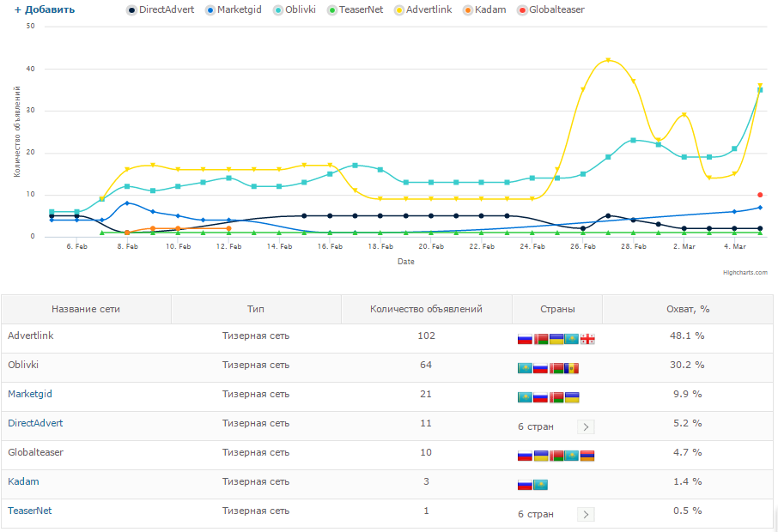
Task: Click the Russia flag in Oblivki row
Action: click(x=540, y=368)
